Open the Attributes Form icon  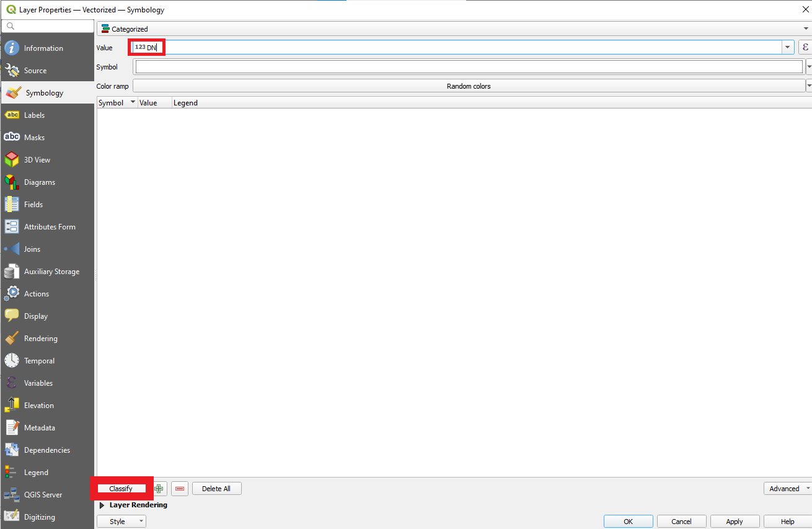click(12, 226)
